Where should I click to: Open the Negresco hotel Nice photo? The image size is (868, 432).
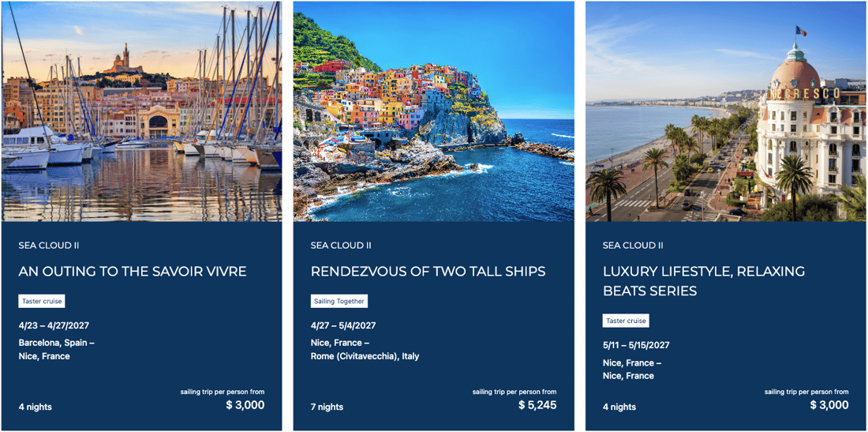725,111
